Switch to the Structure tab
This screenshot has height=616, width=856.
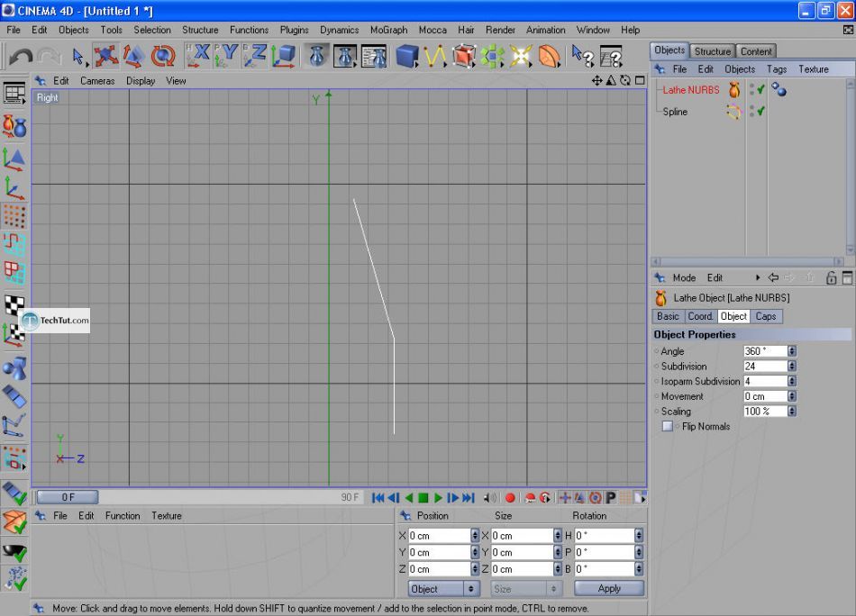click(713, 51)
